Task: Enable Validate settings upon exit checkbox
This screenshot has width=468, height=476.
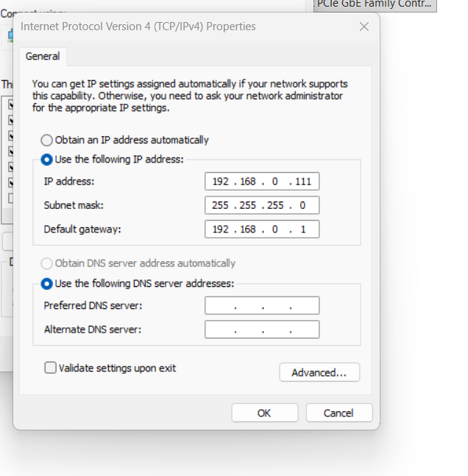Action: pyautogui.click(x=51, y=368)
